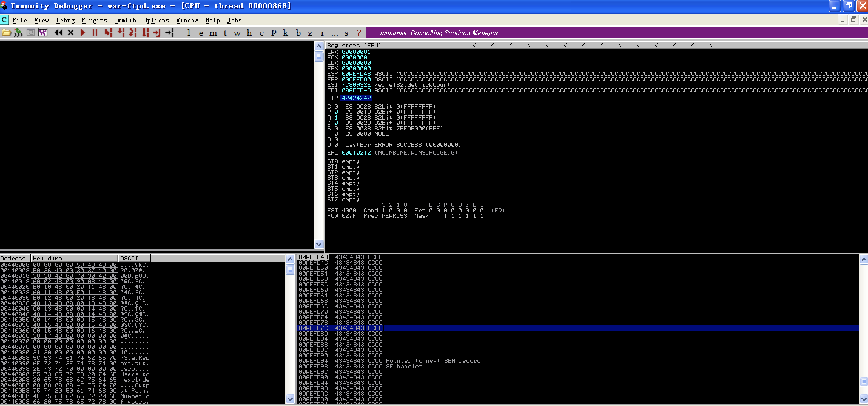Show Call stack via 'k' button
868x406 pixels.
pos(286,33)
